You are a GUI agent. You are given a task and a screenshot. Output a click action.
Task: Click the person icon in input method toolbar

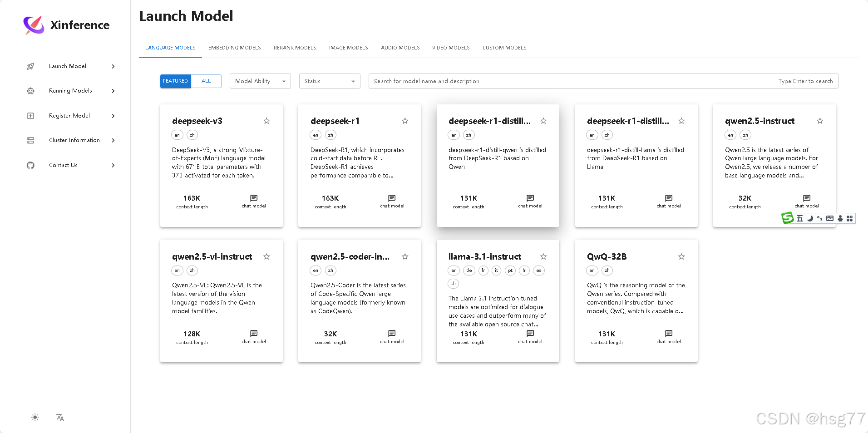[840, 218]
